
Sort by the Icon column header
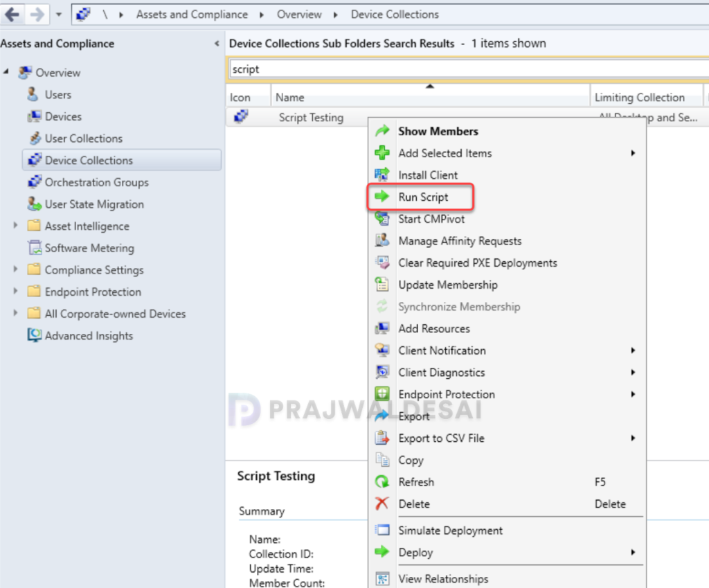(249, 97)
